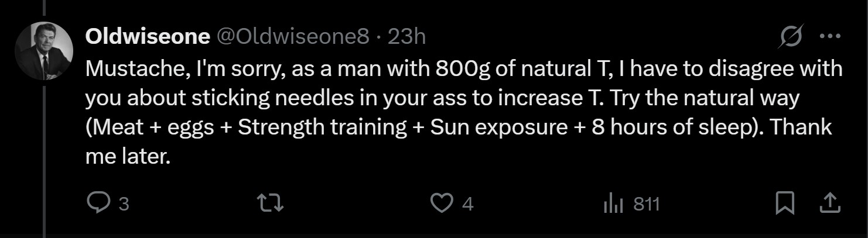Image resolution: width=868 pixels, height=238 pixels.
Task: Click the Grok slashed circle icon
Action: [x=790, y=37]
